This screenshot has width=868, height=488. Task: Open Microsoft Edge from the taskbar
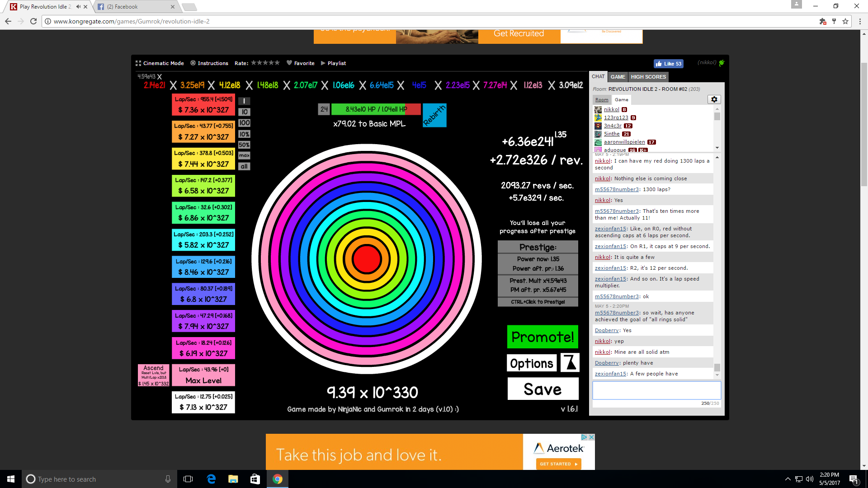[211, 479]
